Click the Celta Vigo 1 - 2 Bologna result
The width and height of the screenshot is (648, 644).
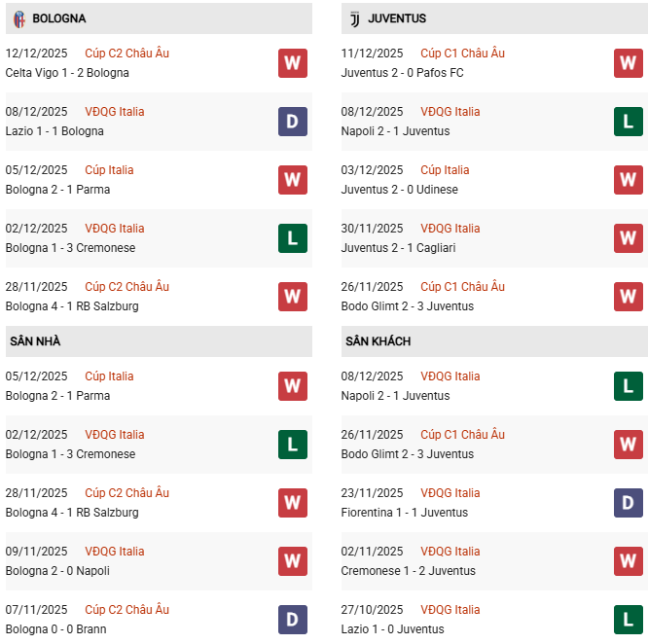click(x=67, y=73)
